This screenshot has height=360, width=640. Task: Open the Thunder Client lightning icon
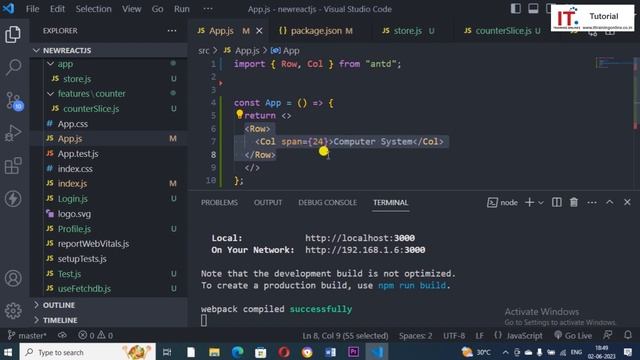pyautogui.click(x=13, y=199)
